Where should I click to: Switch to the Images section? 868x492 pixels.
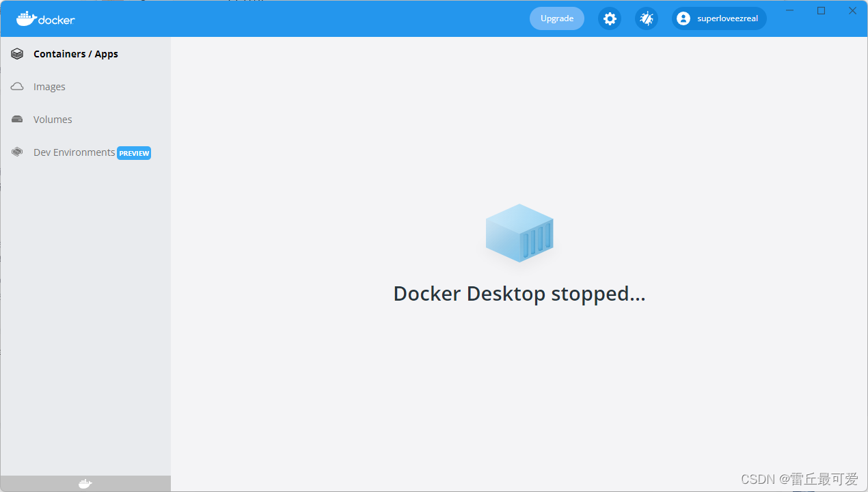(x=49, y=86)
